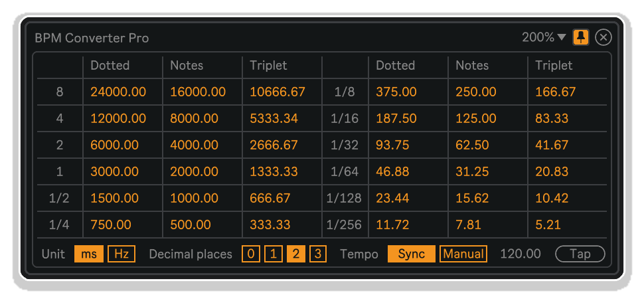This screenshot has height=303, width=644.
Task: Click the 15.62 notes value
Action: tap(472, 198)
